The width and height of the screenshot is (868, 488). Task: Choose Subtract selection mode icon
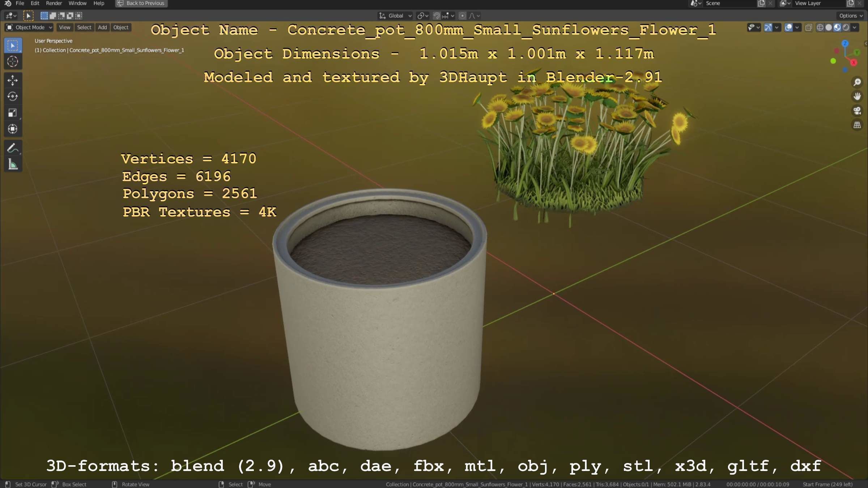click(61, 16)
